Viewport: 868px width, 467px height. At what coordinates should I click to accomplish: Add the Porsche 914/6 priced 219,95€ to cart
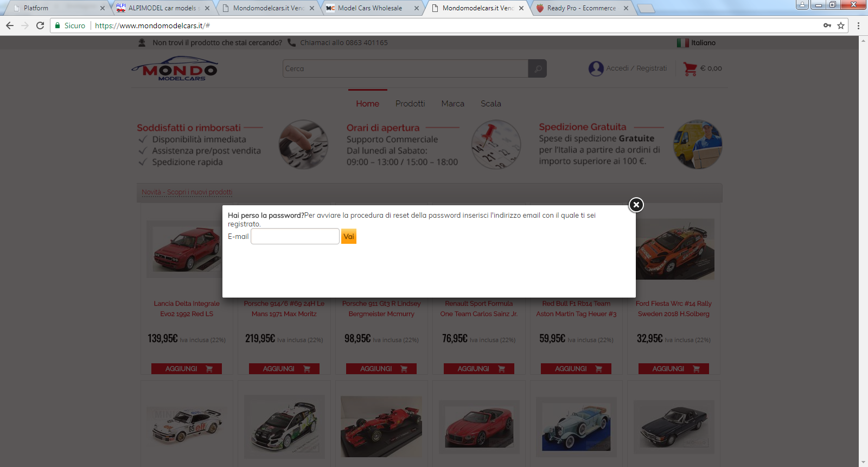click(x=284, y=369)
